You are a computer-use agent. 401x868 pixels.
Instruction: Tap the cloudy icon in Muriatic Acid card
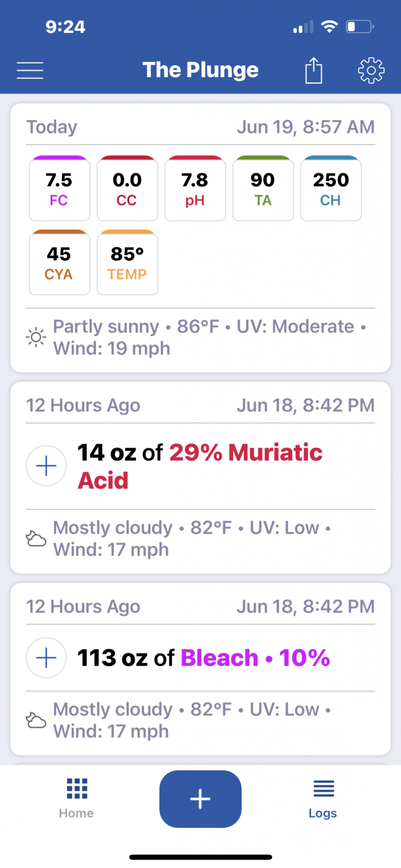point(36,539)
